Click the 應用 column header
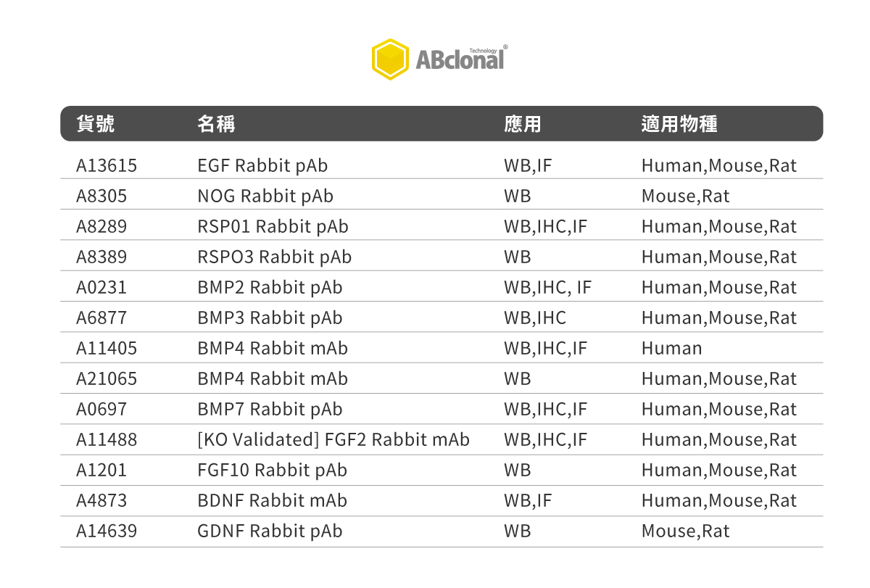The height and width of the screenshot is (588, 870). tap(523, 124)
